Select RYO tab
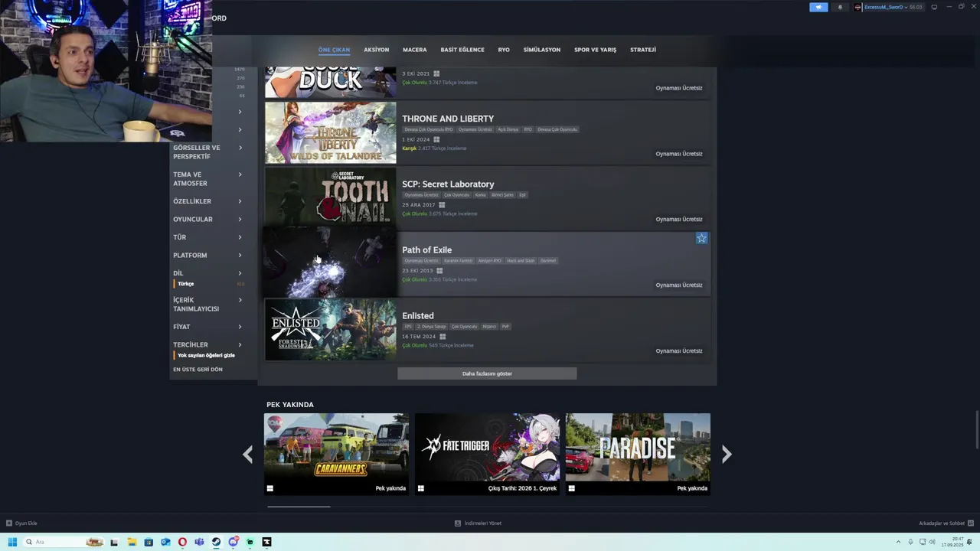This screenshot has width=980, height=551. point(504,50)
